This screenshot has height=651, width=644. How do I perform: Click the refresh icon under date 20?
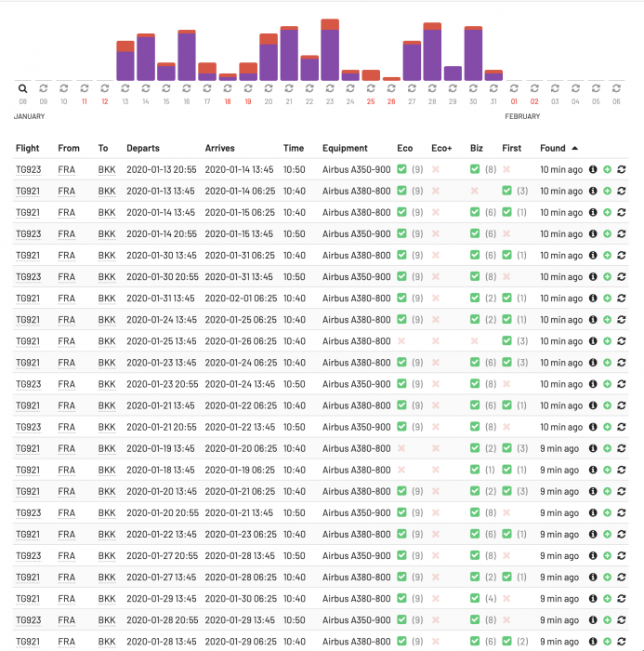tap(269, 88)
